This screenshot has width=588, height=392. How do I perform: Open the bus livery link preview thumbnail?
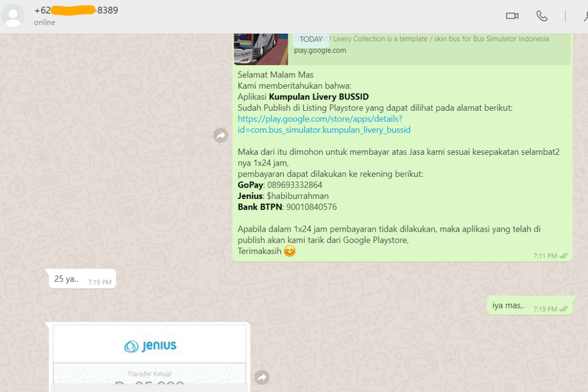pyautogui.click(x=261, y=49)
